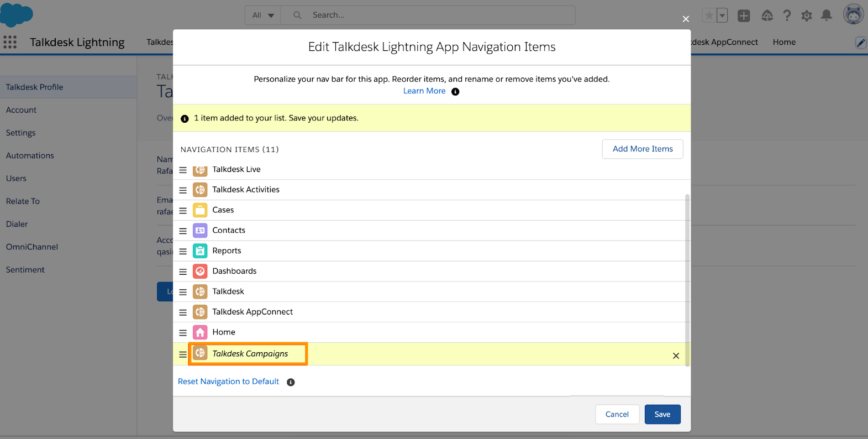Open the Global Actions plus icon
This screenshot has height=439, width=868.
pos(744,15)
